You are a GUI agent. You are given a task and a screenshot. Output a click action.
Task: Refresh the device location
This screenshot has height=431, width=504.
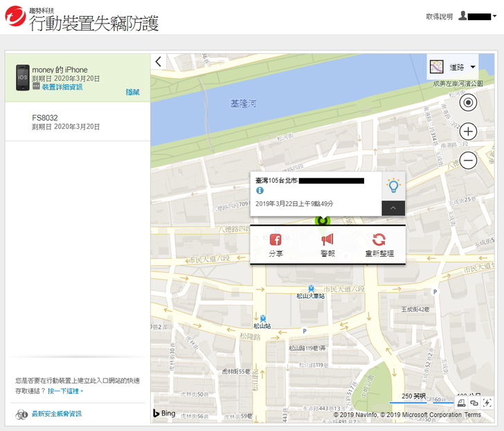click(379, 241)
